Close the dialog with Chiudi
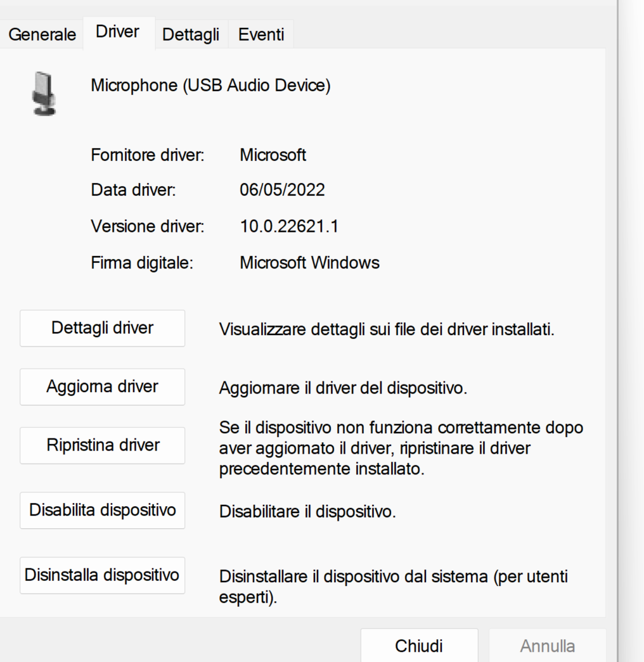Viewport: 644px width, 662px height. coord(419,646)
